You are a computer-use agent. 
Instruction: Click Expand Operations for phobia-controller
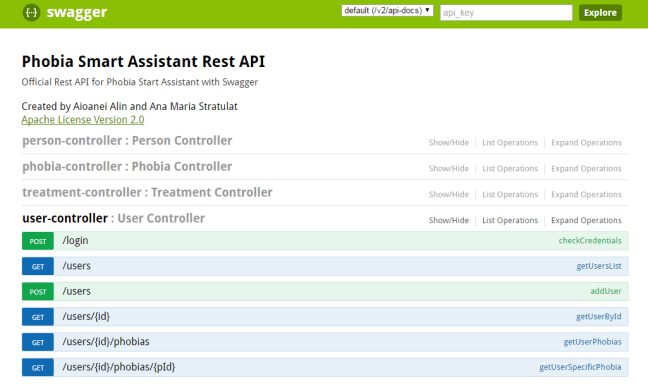tap(586, 169)
